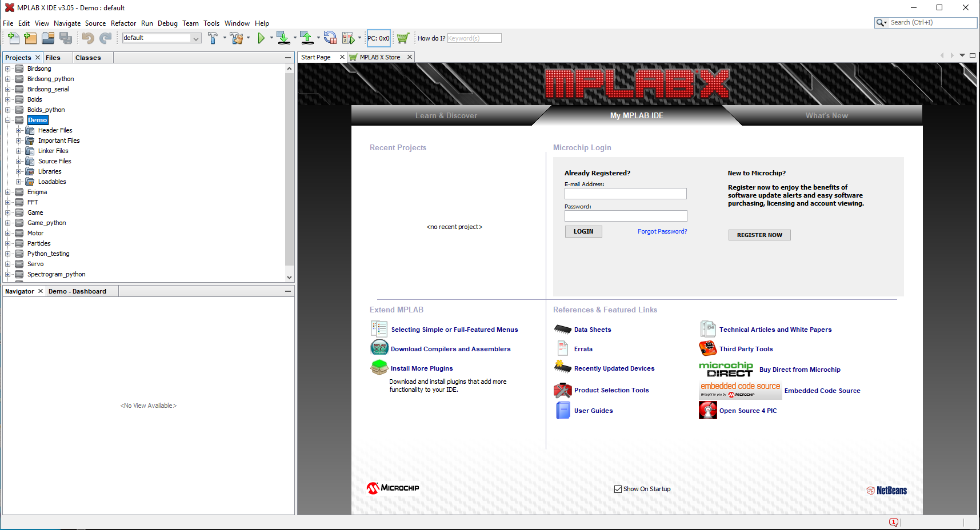Open the project configuration dropdown

tap(196, 38)
